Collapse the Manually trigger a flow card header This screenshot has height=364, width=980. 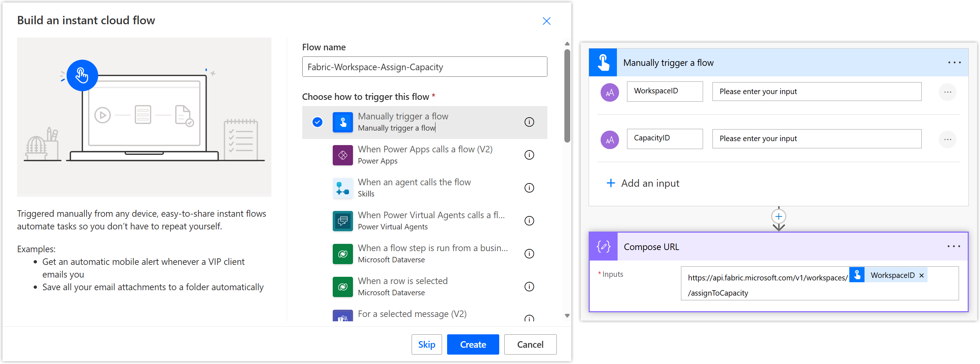(778, 62)
